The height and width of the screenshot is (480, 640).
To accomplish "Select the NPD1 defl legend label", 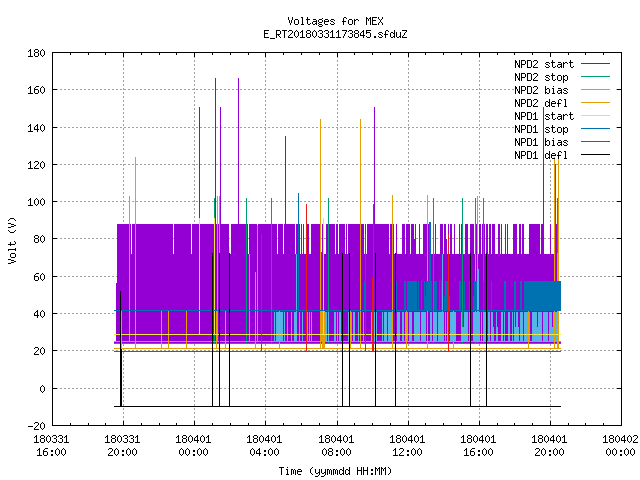I will point(541,155).
